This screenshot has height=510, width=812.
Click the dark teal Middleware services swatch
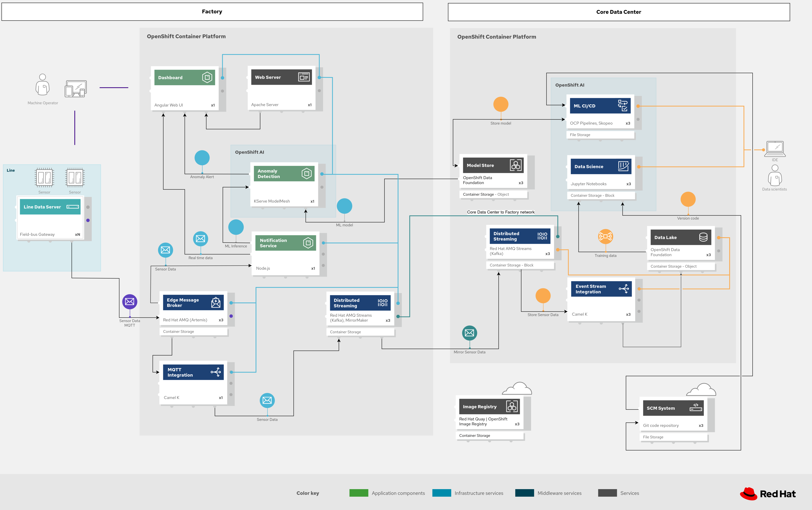[525, 493]
